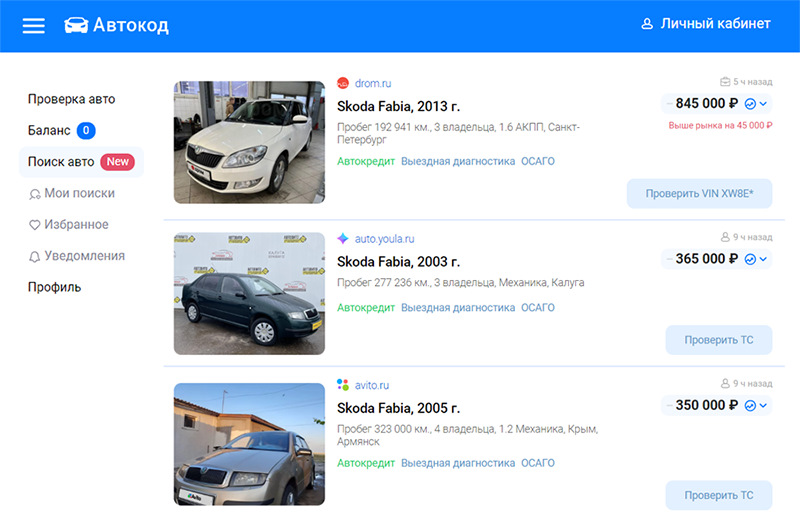Image resolution: width=800 pixels, height=529 pixels.
Task: Click description Пробег 192 941 км text
Action: (x=458, y=133)
